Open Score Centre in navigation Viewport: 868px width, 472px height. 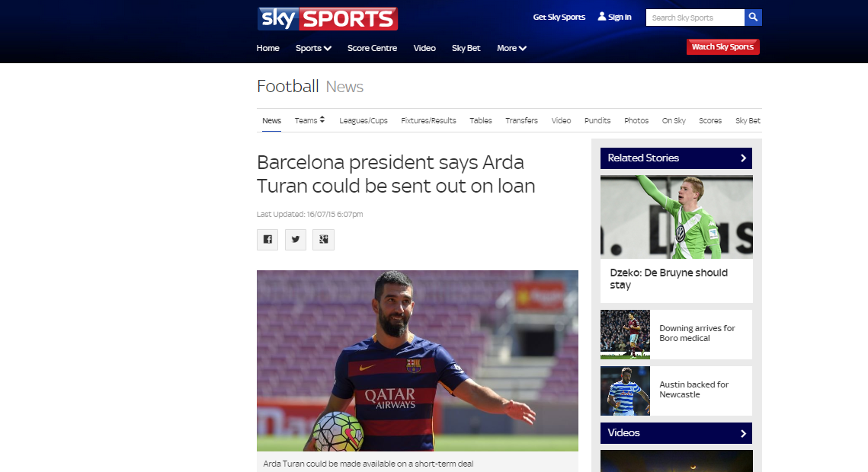(x=372, y=48)
